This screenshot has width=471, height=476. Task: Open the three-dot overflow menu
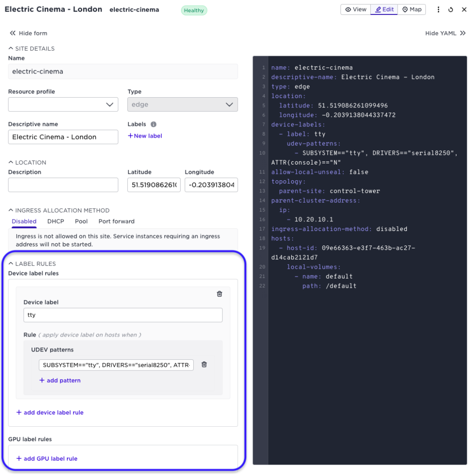tap(438, 9)
